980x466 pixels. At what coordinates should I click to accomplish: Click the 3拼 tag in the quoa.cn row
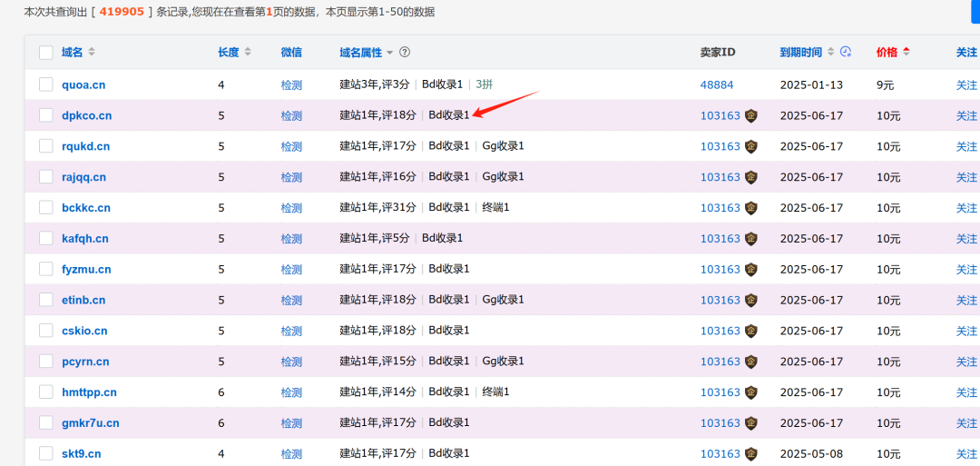[x=485, y=84]
